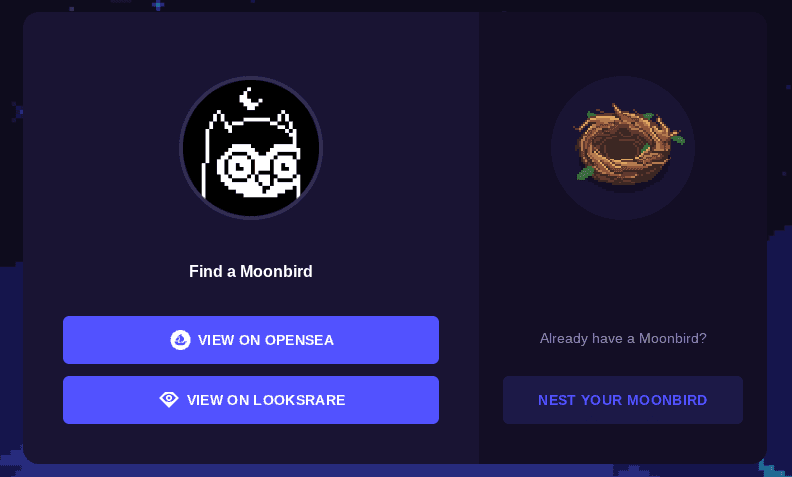
Task: Open the VIEW ON LOOKSRARE button
Action: point(251,400)
